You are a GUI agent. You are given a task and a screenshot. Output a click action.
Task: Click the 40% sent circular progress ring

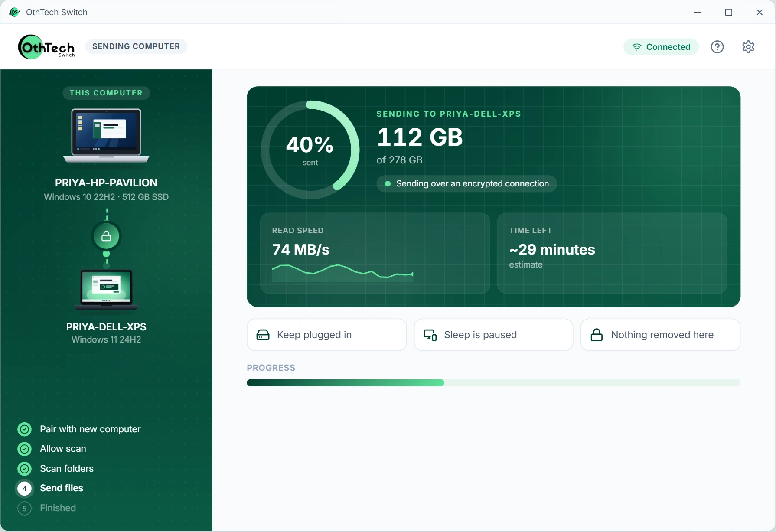pyautogui.click(x=310, y=150)
